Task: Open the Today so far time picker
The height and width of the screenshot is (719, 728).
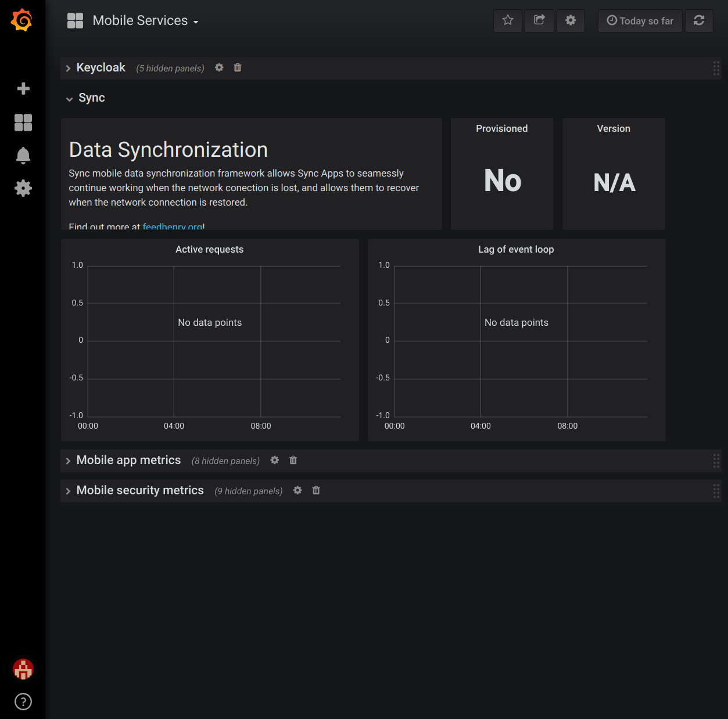Action: pos(640,21)
